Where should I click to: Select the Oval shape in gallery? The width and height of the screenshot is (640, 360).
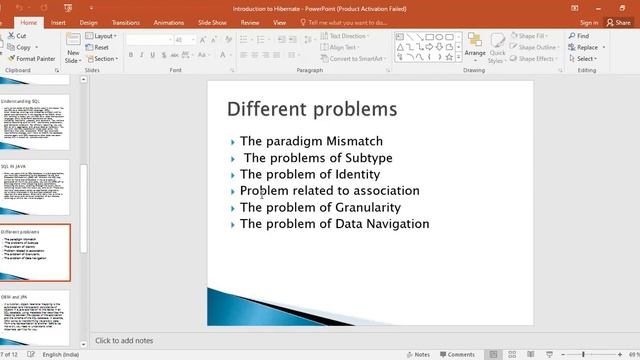pyautogui.click(x=439, y=37)
